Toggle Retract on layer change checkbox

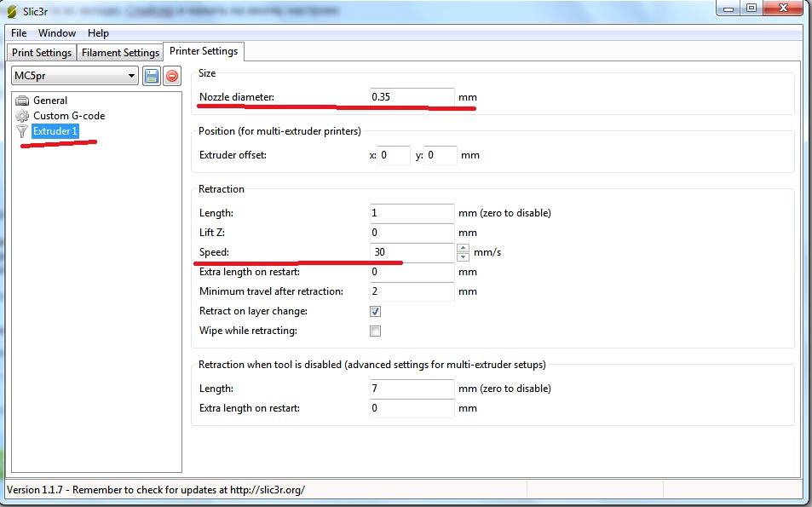[x=376, y=311]
